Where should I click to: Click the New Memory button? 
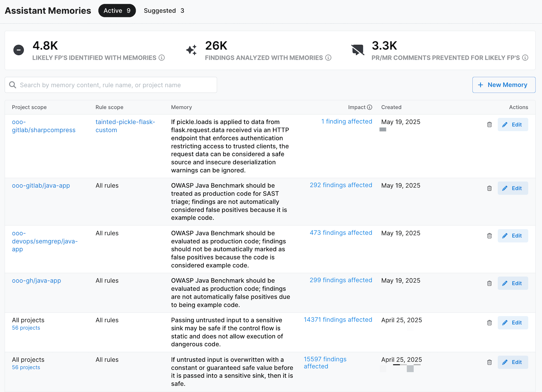pos(504,85)
